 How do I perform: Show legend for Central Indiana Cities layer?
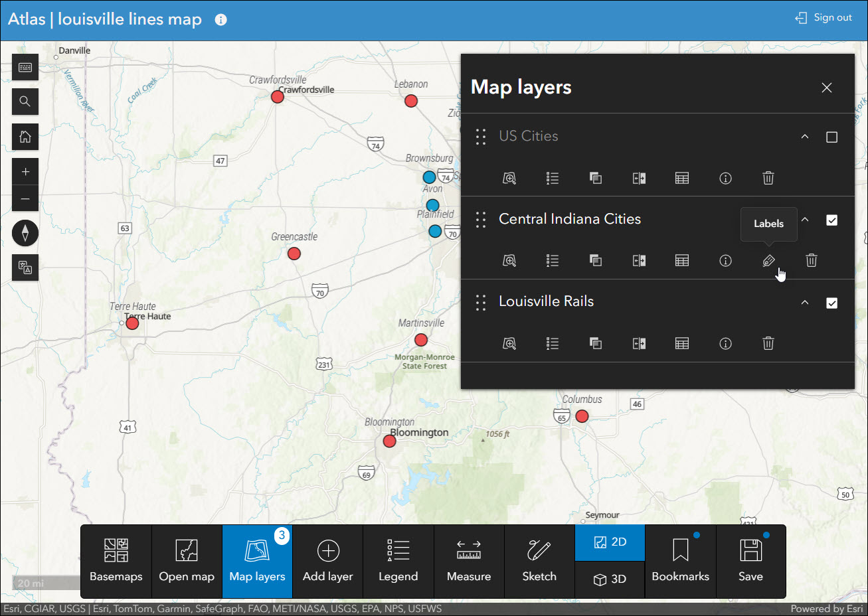[553, 261]
